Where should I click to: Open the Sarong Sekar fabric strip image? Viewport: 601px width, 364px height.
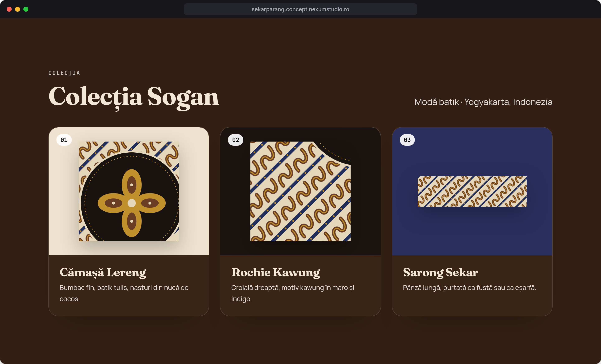pyautogui.click(x=472, y=191)
